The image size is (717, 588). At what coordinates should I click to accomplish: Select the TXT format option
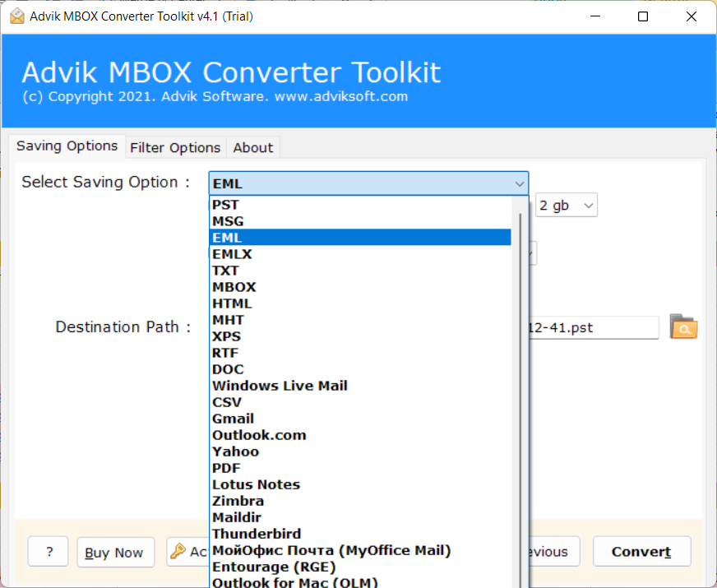coord(360,271)
